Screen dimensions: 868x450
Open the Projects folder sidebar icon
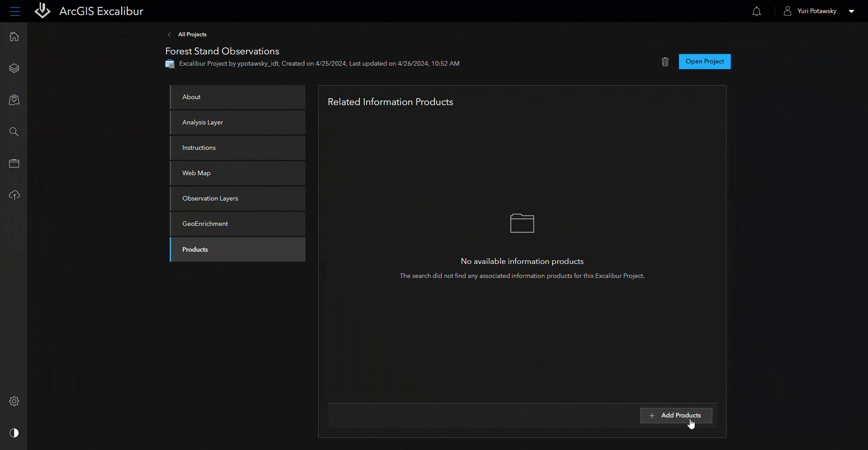click(x=14, y=163)
